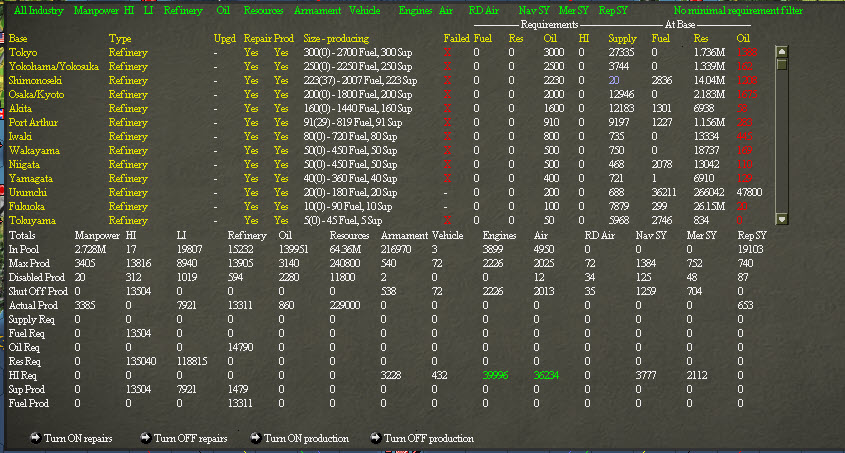Open the Tokyo refinery base entry
Screen dimensions: 845x453
tap(23, 53)
